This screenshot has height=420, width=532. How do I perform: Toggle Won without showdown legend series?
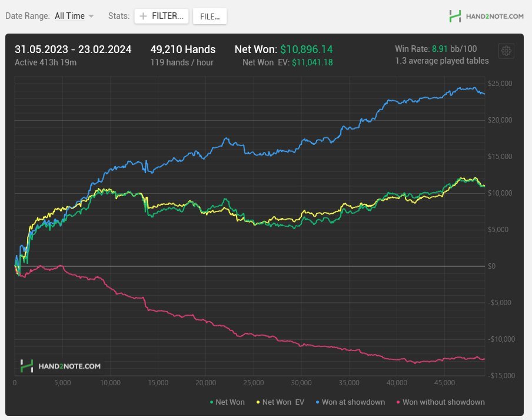[440, 402]
